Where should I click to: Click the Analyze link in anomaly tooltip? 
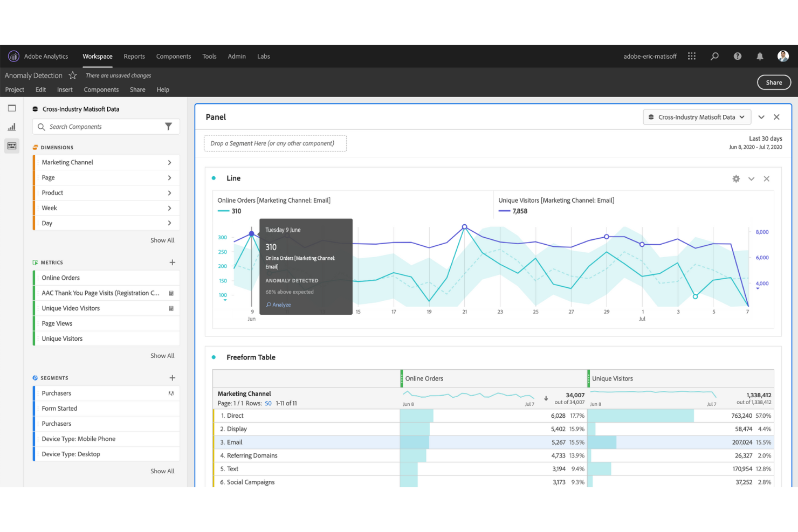(x=278, y=305)
